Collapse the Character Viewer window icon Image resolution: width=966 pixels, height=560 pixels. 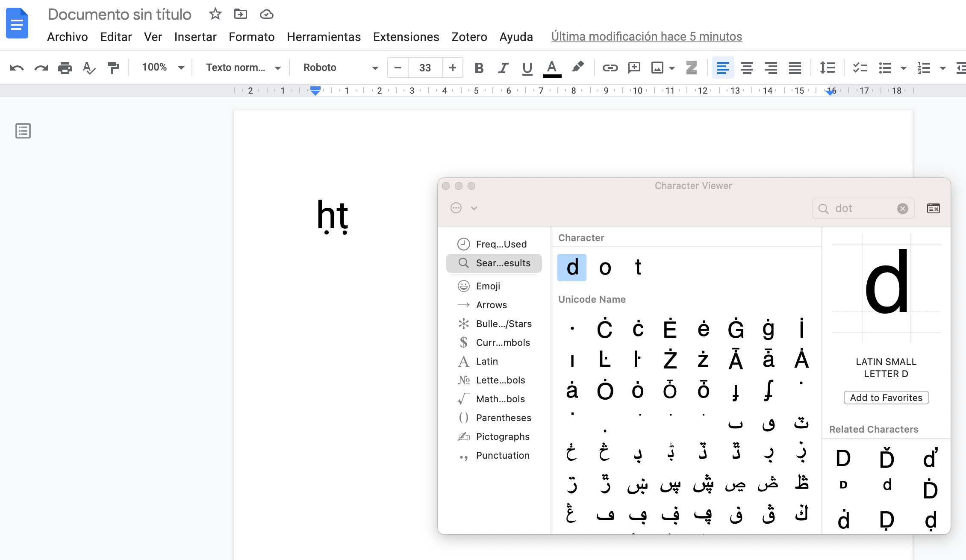(x=933, y=208)
